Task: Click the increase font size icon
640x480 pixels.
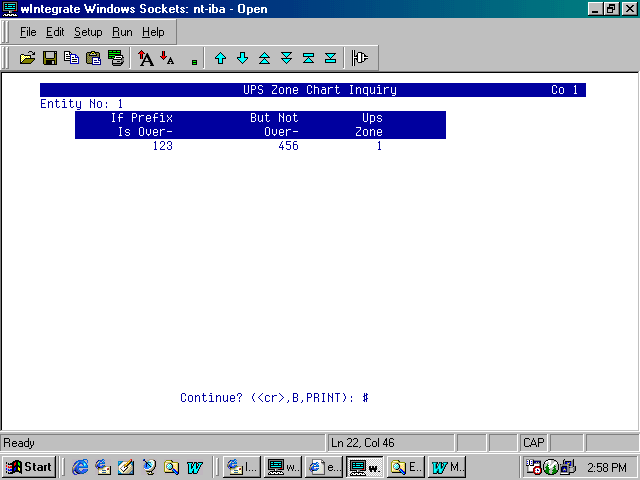Action: pyautogui.click(x=145, y=58)
